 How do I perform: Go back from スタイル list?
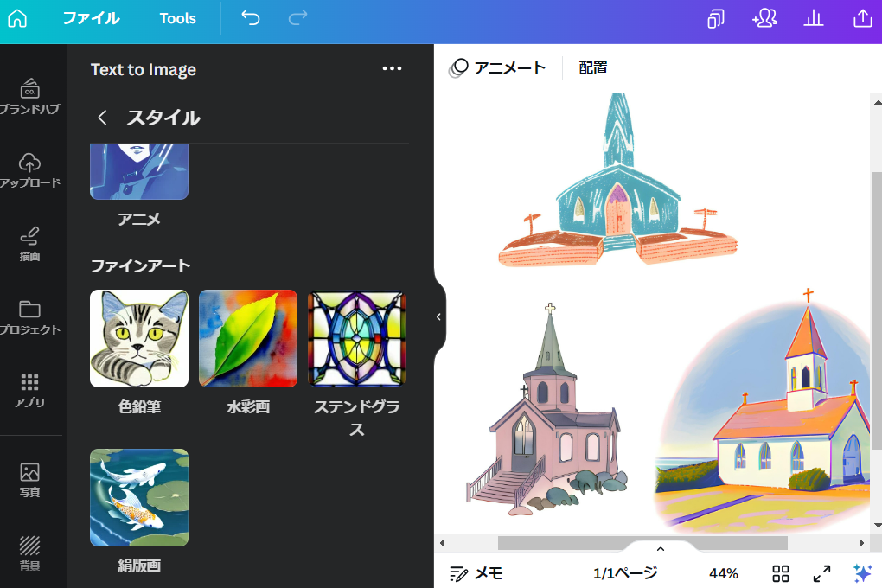(x=102, y=118)
